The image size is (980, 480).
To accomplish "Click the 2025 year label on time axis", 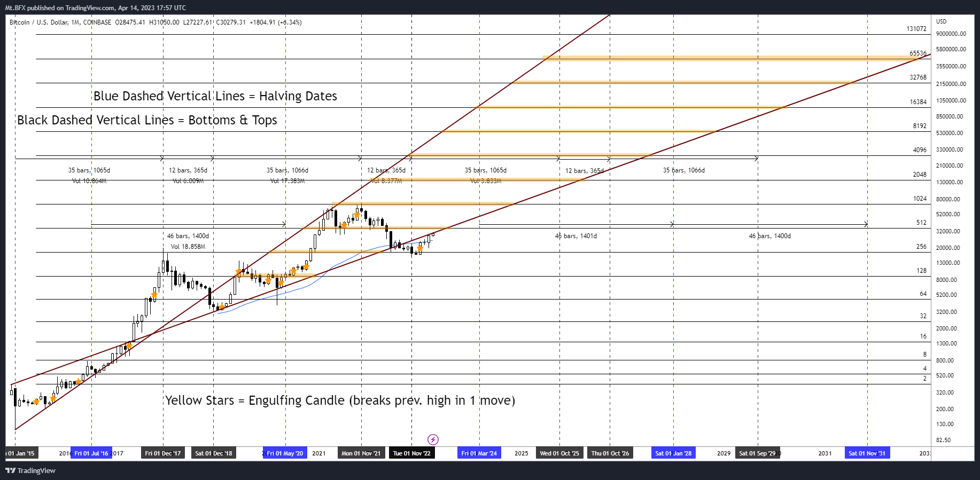I will [522, 453].
